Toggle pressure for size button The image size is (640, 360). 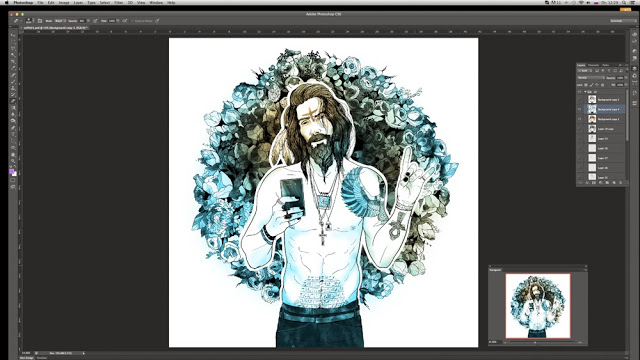tap(157, 21)
